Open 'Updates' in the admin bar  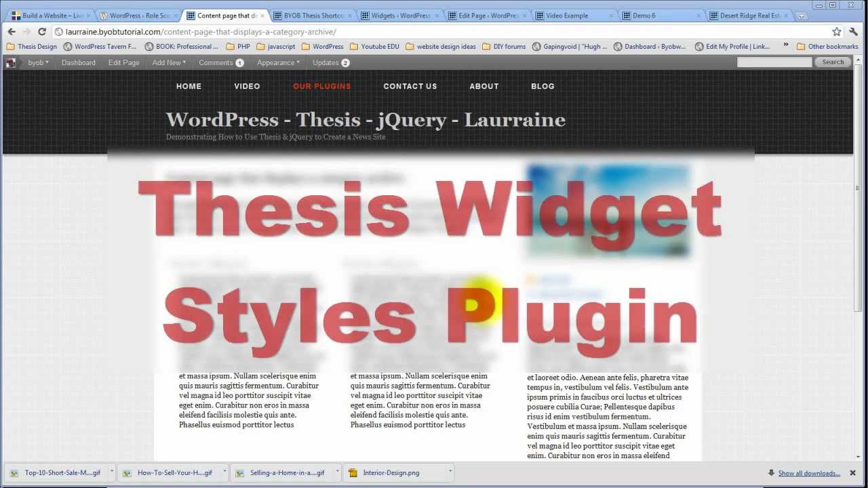coord(331,62)
